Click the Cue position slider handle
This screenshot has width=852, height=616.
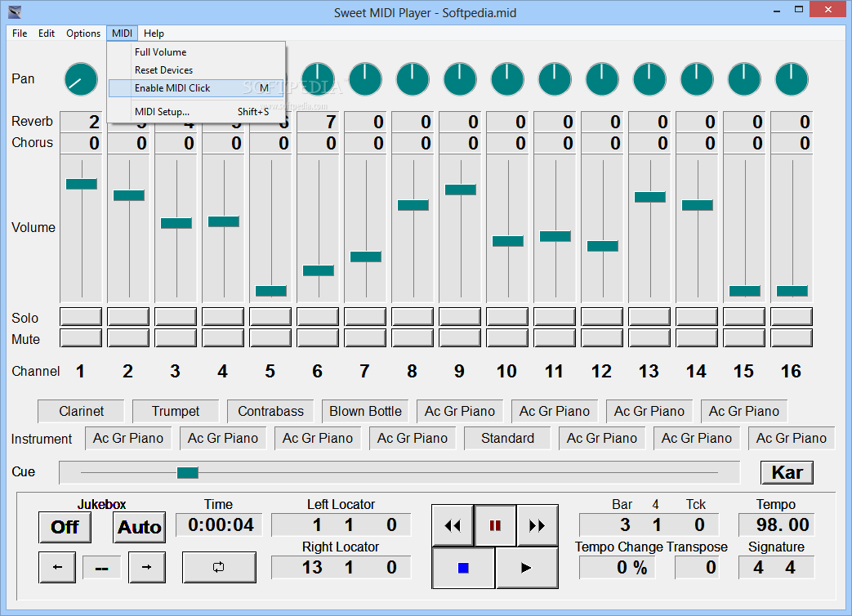187,472
